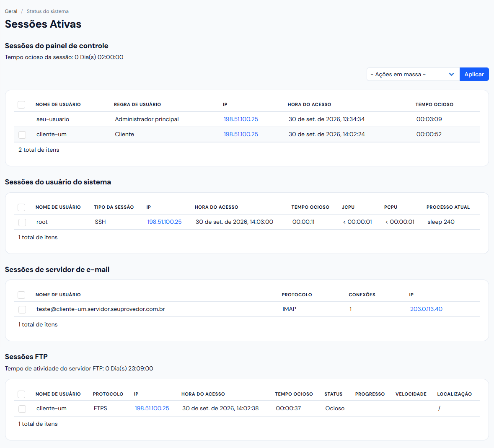This screenshot has height=448, width=494.
Task: Sort FTP sessions by Status column
Action: pos(333,394)
